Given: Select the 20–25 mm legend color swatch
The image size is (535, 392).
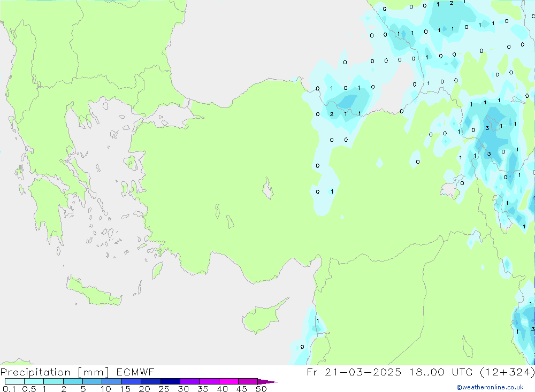Looking at the screenshot, I should (151, 381).
